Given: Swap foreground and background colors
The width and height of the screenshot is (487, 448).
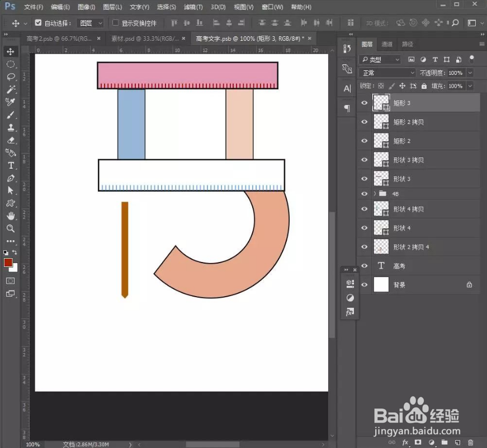Looking at the screenshot, I should pos(15,252).
